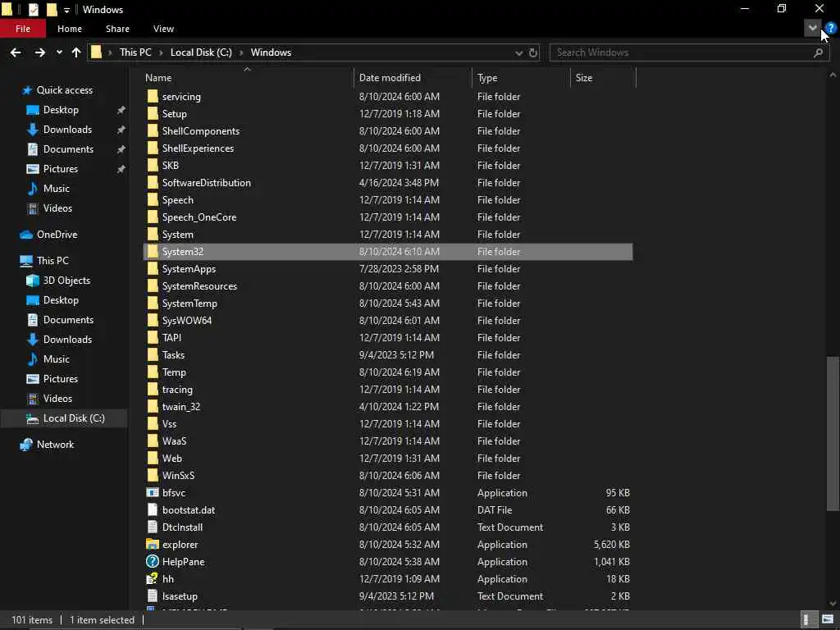Viewport: 840px width, 630px height.
Task: Select the hh application icon
Action: pyautogui.click(x=153, y=578)
